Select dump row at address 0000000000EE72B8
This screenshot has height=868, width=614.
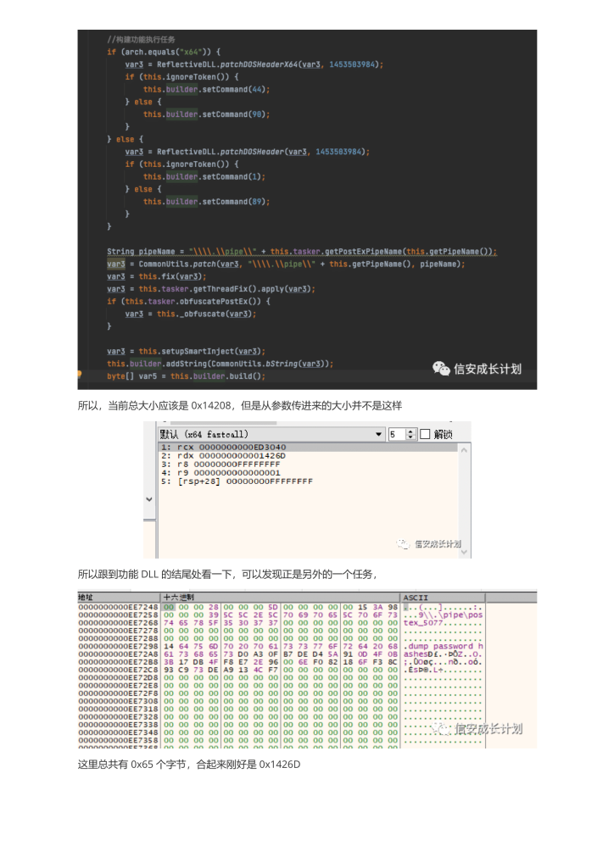pyautogui.click(x=281, y=661)
